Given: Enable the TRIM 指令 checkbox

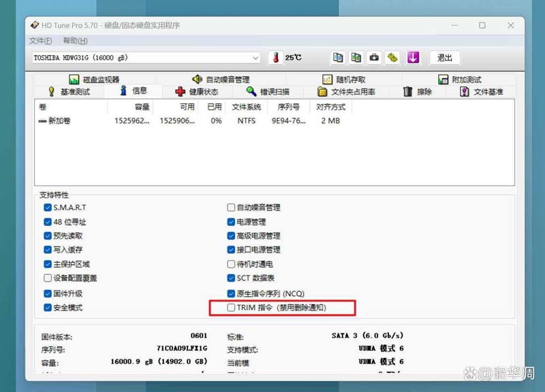Looking at the screenshot, I should click(x=232, y=308).
